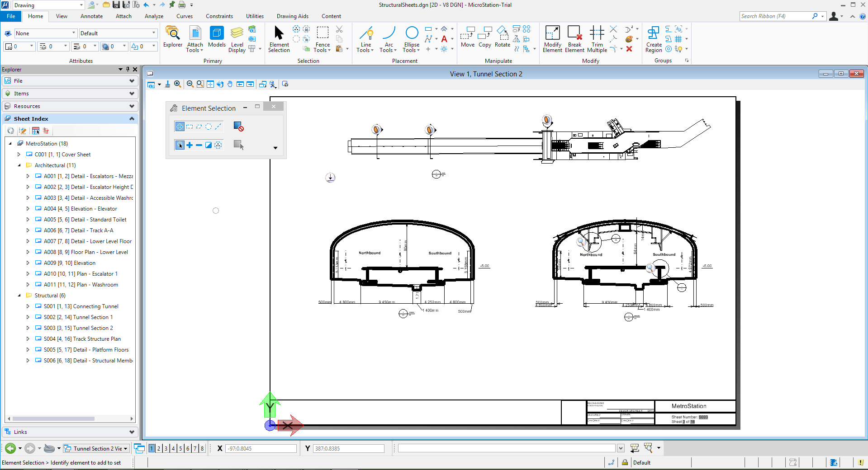Activate the Move tool
The height and width of the screenshot is (470, 868).
click(x=468, y=38)
